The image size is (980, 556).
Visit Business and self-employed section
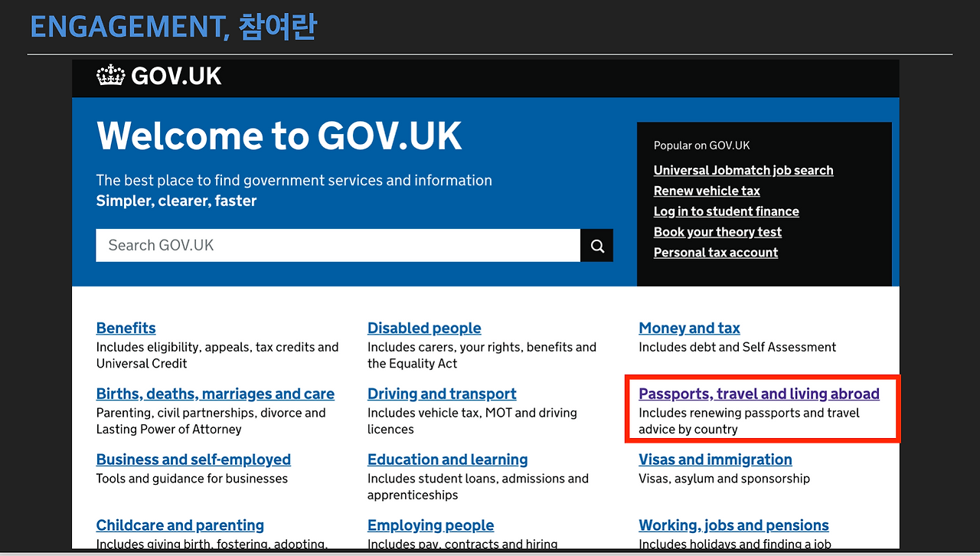point(194,460)
